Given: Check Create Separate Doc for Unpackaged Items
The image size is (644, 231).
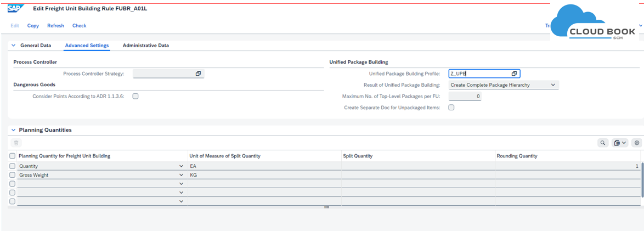Looking at the screenshot, I should [451, 108].
